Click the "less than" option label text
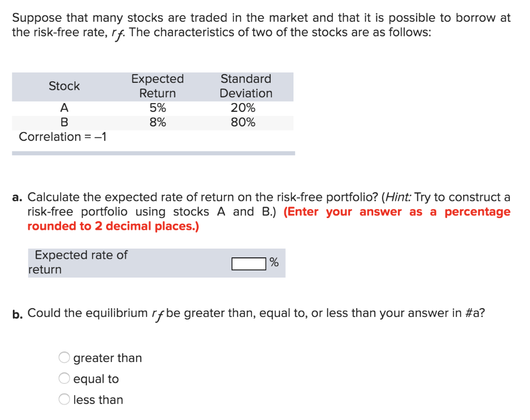This screenshot has height=420, width=530. [98, 400]
